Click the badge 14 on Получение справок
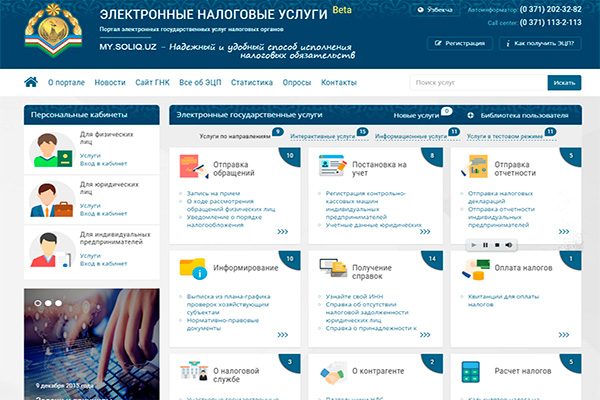The height and width of the screenshot is (400, 600). 432,259
